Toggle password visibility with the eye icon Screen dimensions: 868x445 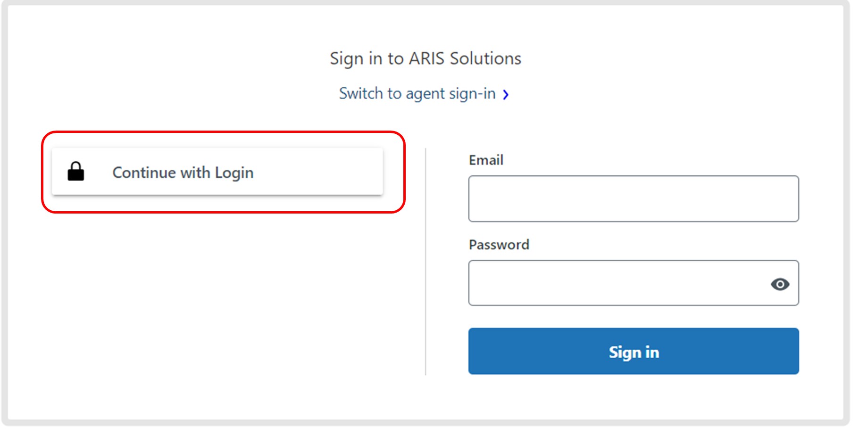point(781,284)
